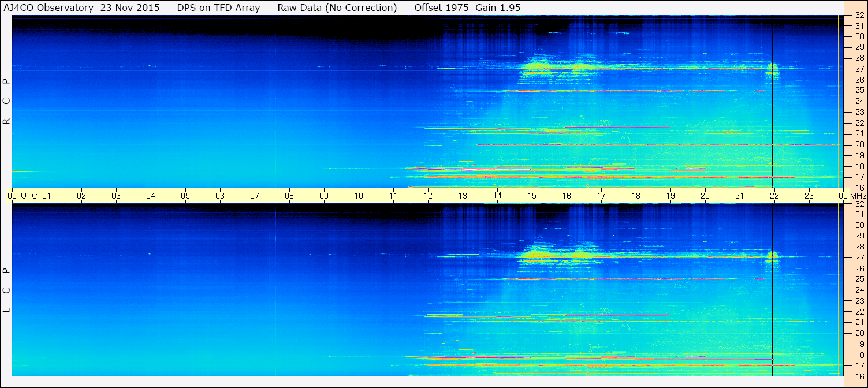
Task: Click the 22 MHz label in RCP panel
Action: coord(859,123)
